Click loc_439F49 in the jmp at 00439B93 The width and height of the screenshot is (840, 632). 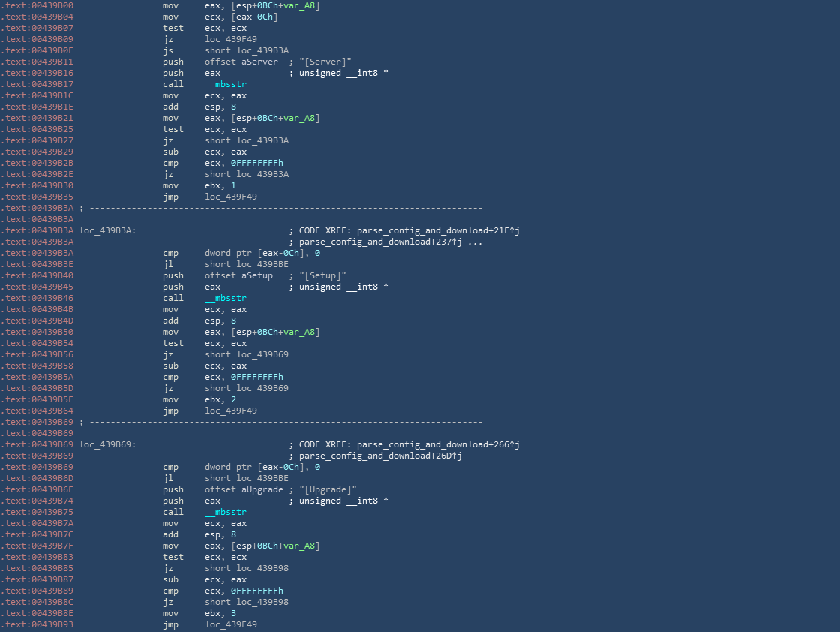tap(231, 624)
